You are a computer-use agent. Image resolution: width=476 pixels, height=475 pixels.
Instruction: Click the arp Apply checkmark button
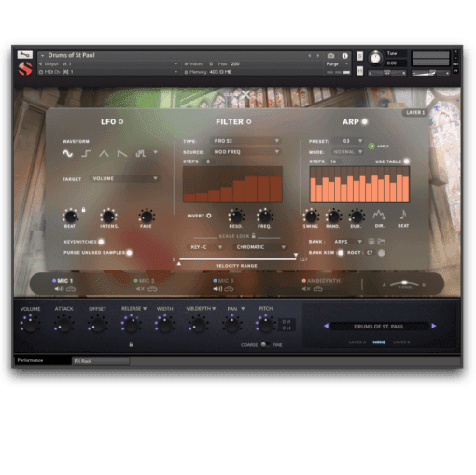tap(371, 147)
